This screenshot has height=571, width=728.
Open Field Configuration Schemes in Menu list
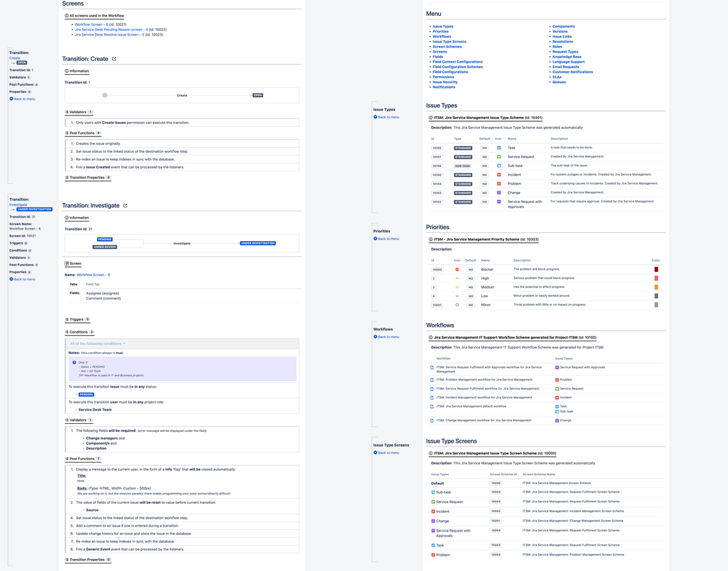coord(458,67)
